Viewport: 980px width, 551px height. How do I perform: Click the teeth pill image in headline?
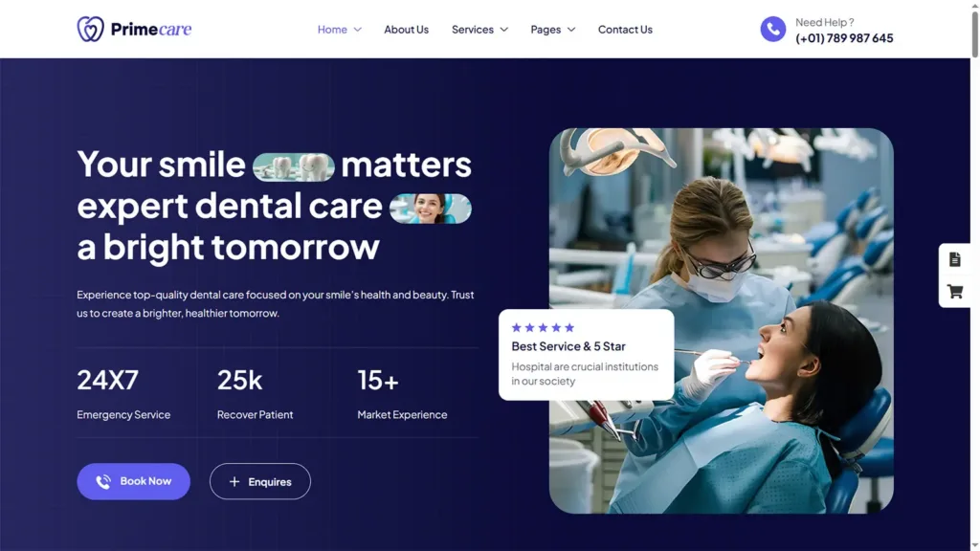click(x=294, y=167)
